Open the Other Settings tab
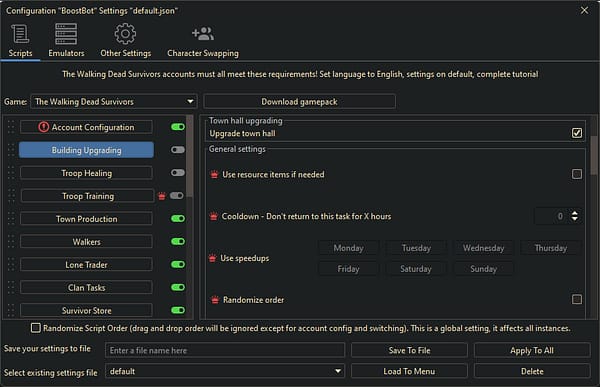 point(126,41)
